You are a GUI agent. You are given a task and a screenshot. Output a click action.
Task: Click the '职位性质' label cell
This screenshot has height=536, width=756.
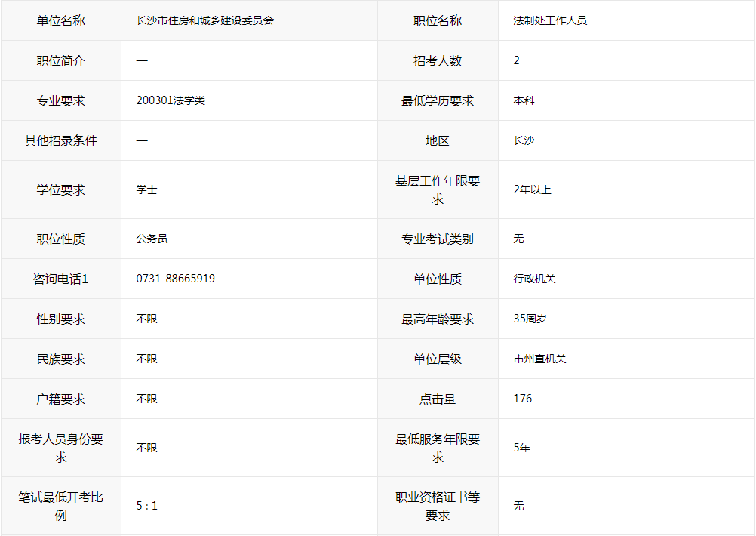pos(61,239)
